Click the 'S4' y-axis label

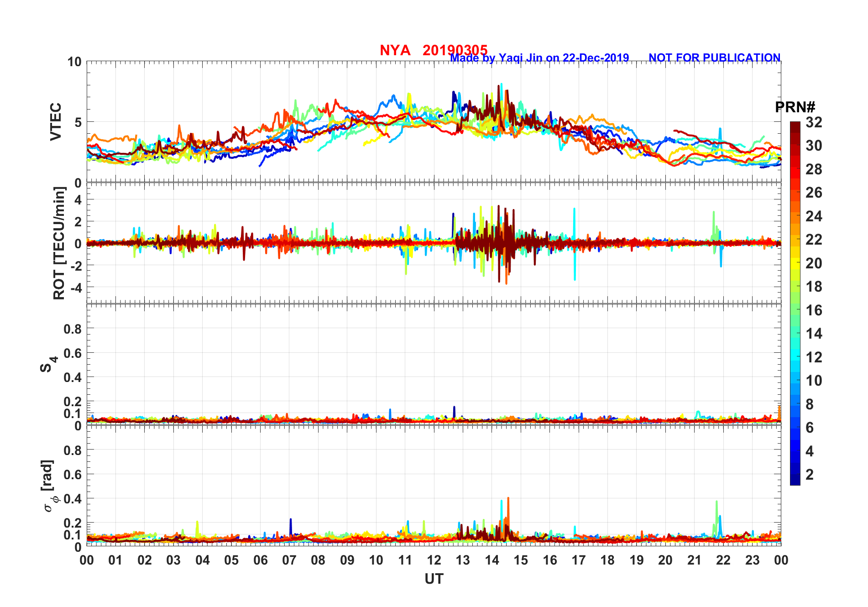click(48, 365)
